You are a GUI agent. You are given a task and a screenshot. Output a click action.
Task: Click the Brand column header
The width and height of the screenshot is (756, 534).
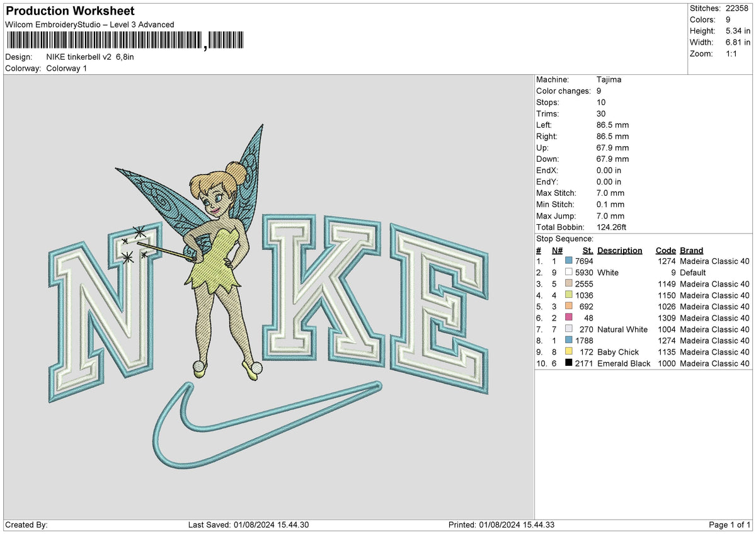(692, 251)
